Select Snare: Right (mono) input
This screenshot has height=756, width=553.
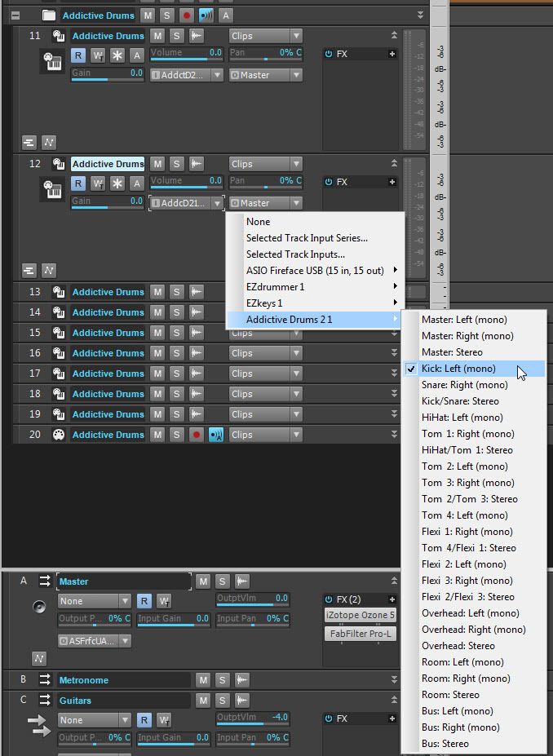point(464,385)
